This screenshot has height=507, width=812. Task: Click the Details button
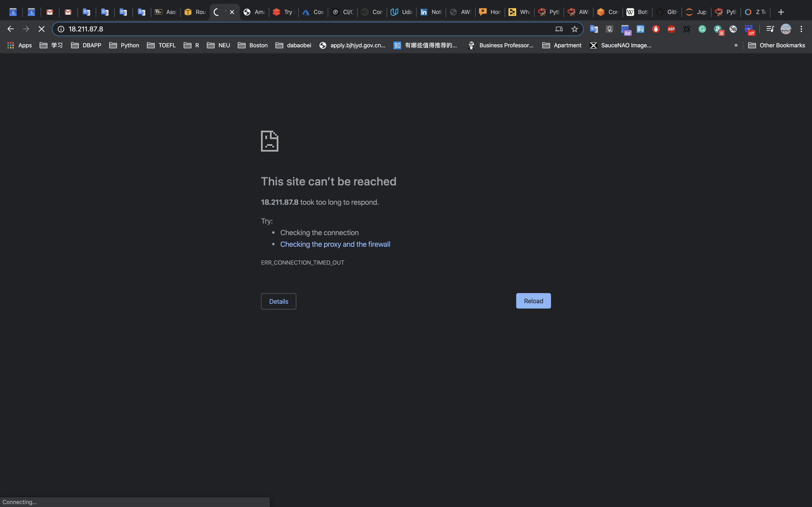point(278,301)
